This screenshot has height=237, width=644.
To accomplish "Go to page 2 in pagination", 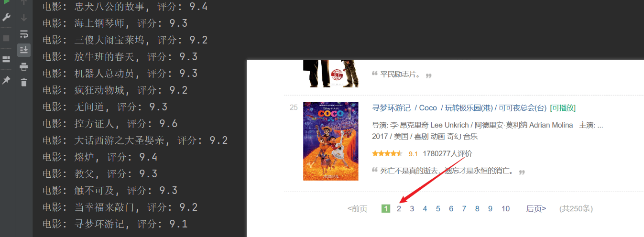I will pyautogui.click(x=399, y=208).
